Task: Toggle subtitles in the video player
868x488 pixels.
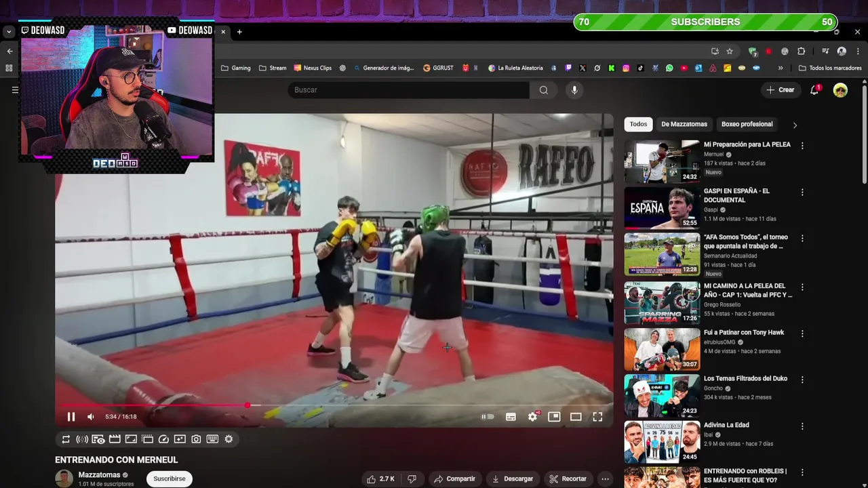Action: pos(511,417)
